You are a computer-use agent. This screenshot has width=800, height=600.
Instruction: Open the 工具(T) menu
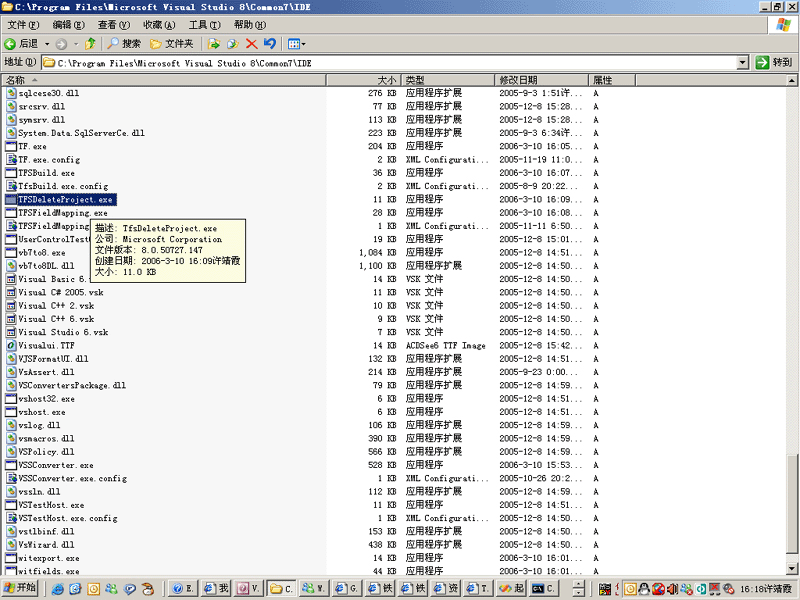pyautogui.click(x=205, y=24)
